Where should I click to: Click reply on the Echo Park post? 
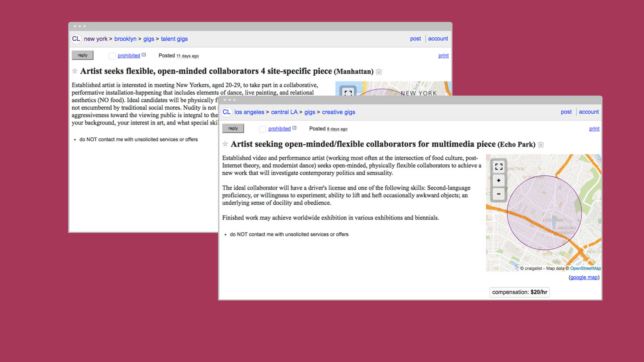tap(233, 128)
